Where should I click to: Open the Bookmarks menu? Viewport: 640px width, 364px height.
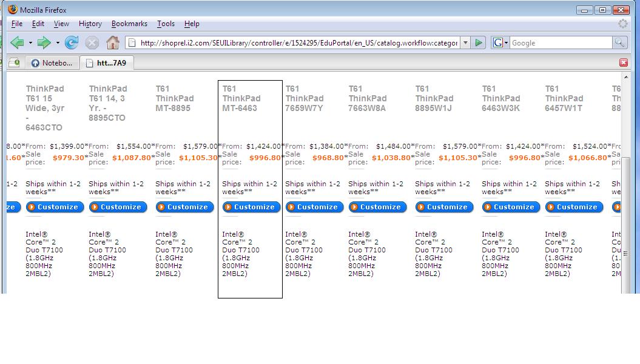pos(129,24)
